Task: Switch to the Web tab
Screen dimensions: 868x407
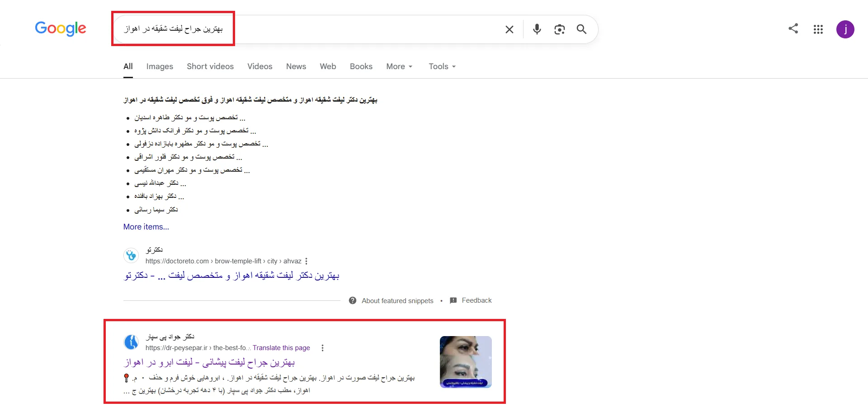Action: tap(328, 66)
